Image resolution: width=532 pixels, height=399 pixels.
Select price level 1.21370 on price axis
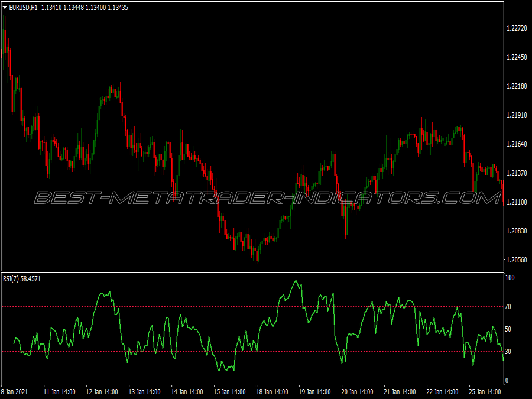tap(517, 173)
